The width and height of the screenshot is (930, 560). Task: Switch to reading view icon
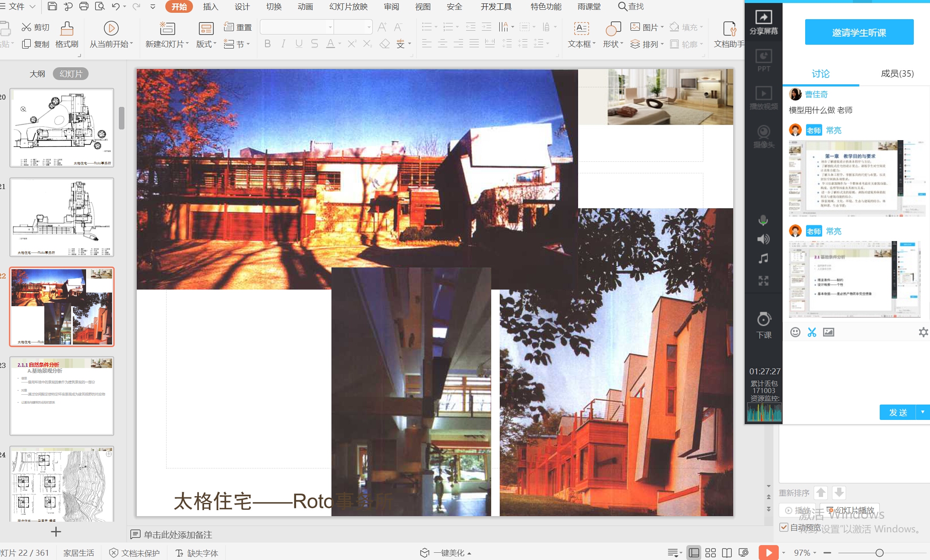[727, 553]
